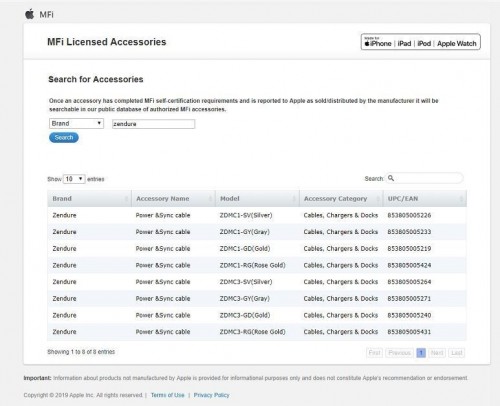500x406 pixels.
Task: Select model ZDMC1-SV(Silver) cell
Action: (x=246, y=215)
